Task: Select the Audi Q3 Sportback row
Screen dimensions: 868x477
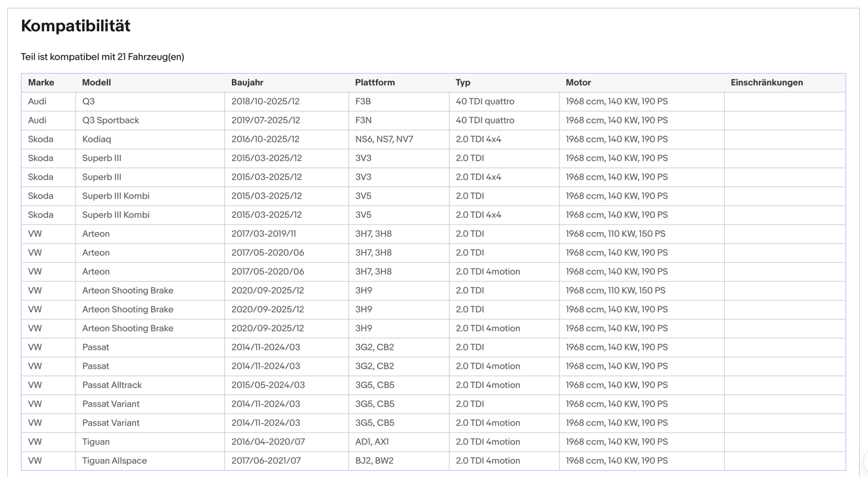Action: pyautogui.click(x=433, y=120)
